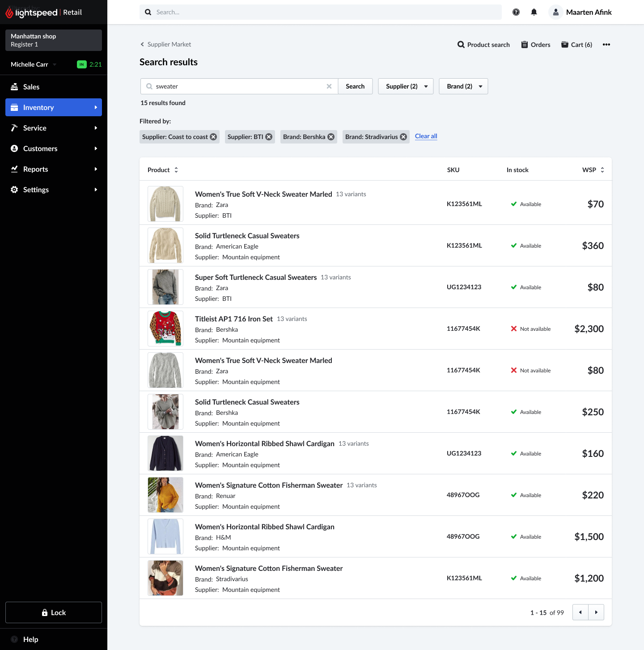Screen dimensions: 644x650
Task: Open Super Soft Turtleneck Casual Sweaters product
Action: coord(256,277)
